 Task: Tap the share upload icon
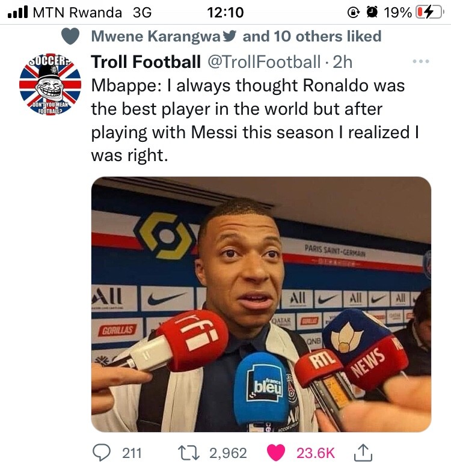point(363,453)
